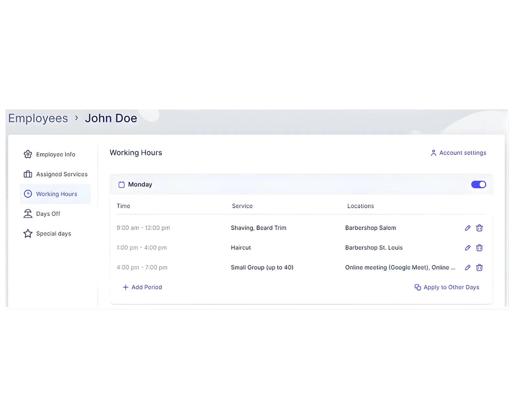Screen dimensions: 517x420
Task: Open the pencil editor for Small Group period
Action: (468, 267)
